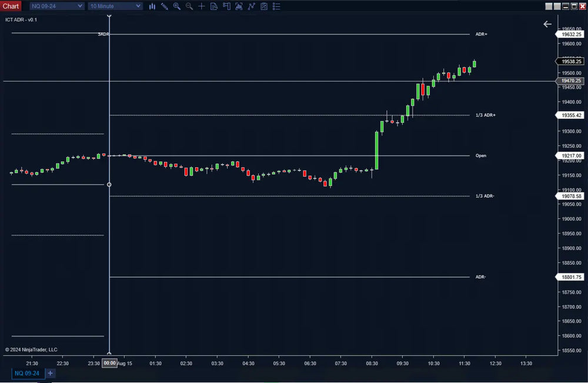
Task: Open the bar type chart style icon
Action: 152,6
